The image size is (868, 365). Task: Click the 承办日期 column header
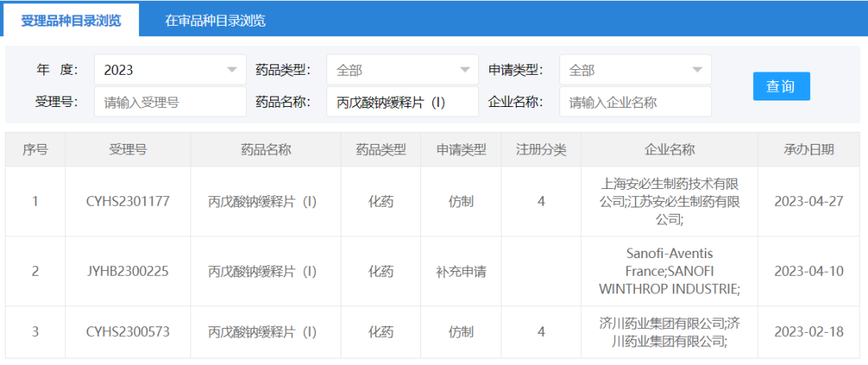point(809,150)
